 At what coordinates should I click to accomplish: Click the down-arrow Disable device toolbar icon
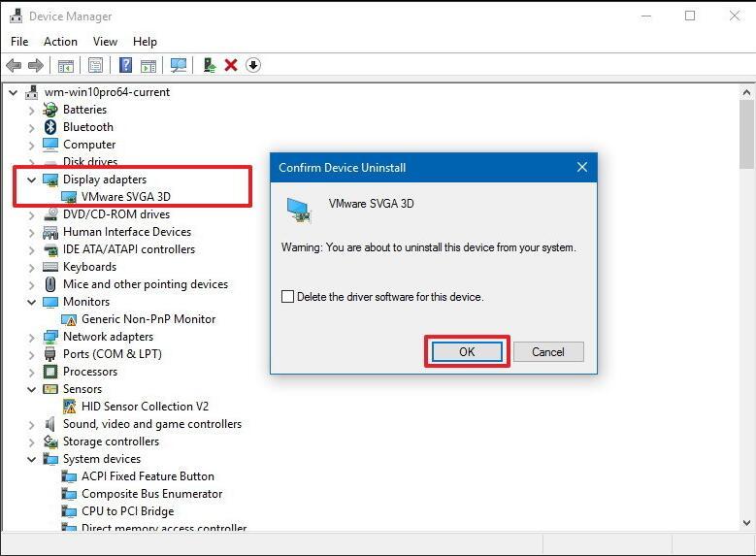point(253,65)
